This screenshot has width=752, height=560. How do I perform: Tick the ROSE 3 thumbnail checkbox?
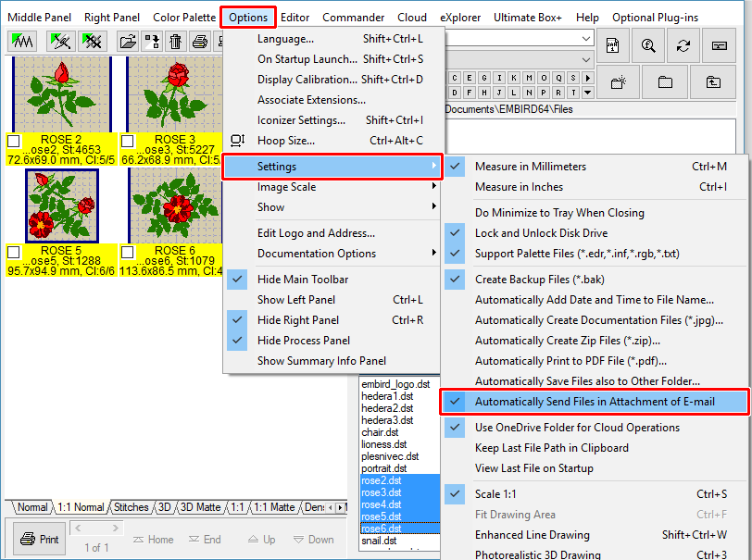[128, 141]
